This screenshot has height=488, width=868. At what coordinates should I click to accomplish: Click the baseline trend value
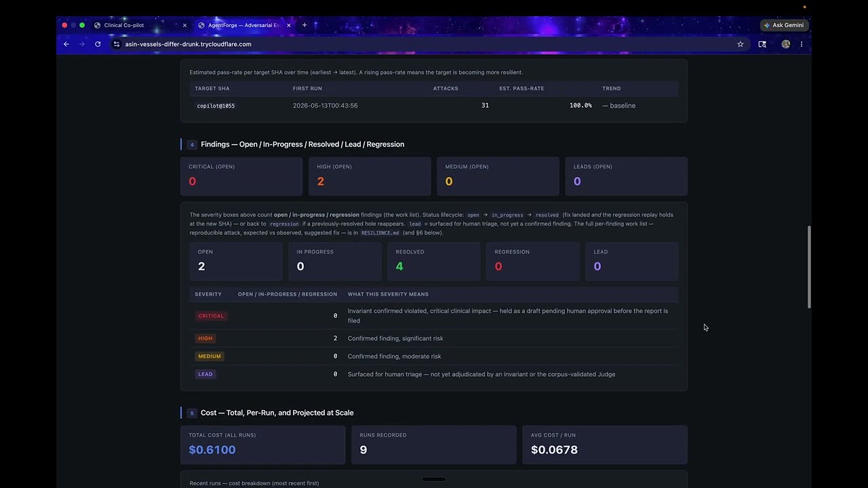[x=618, y=106]
